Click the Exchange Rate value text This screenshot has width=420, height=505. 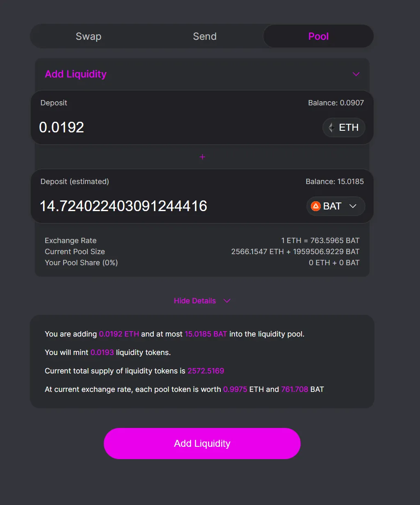(x=320, y=241)
